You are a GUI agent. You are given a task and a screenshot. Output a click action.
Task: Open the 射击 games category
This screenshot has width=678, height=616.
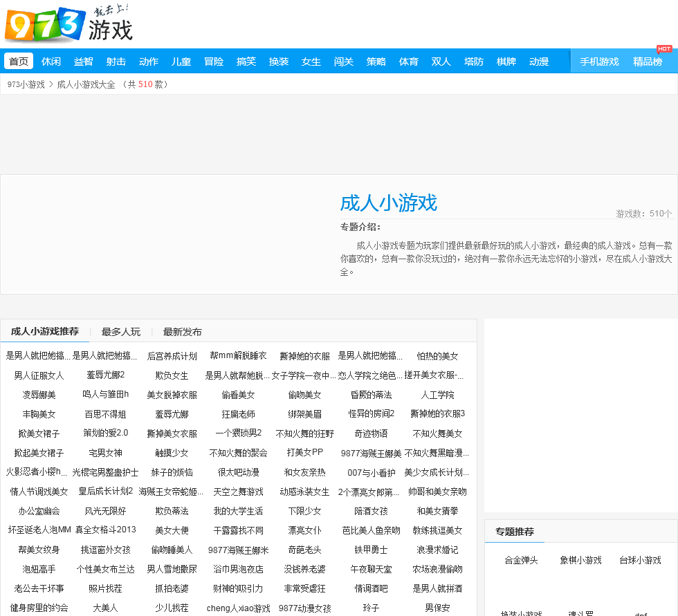116,62
